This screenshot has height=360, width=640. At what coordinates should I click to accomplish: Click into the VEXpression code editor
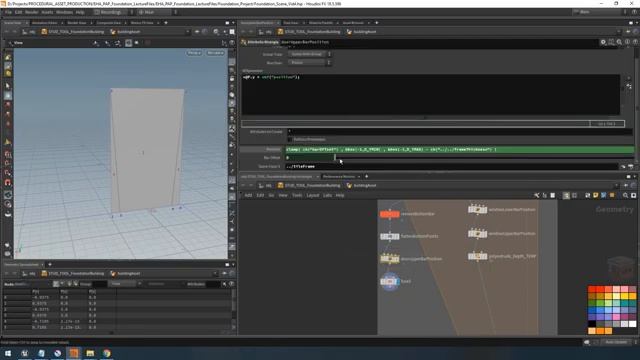431,95
